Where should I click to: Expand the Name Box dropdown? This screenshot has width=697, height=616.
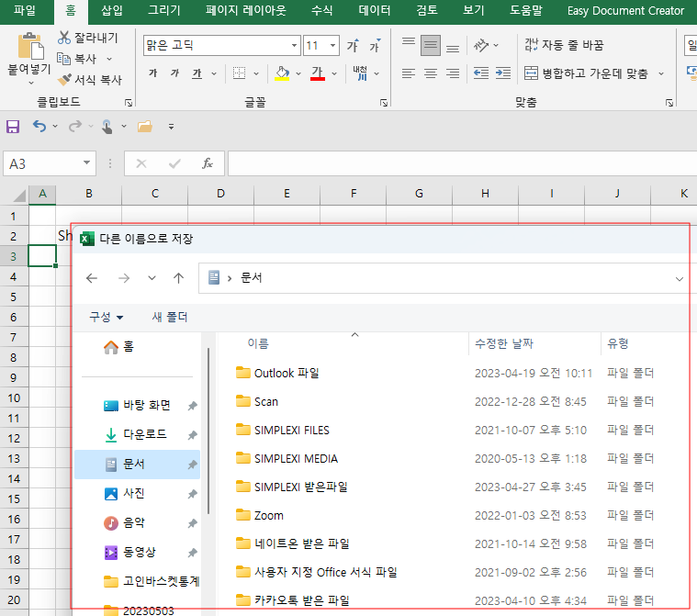coord(86,163)
